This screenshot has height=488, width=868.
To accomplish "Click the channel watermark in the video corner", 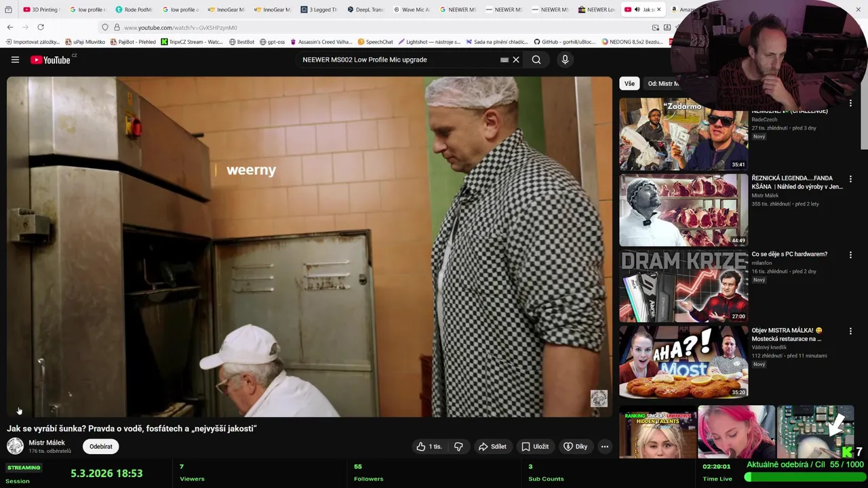I will click(599, 398).
